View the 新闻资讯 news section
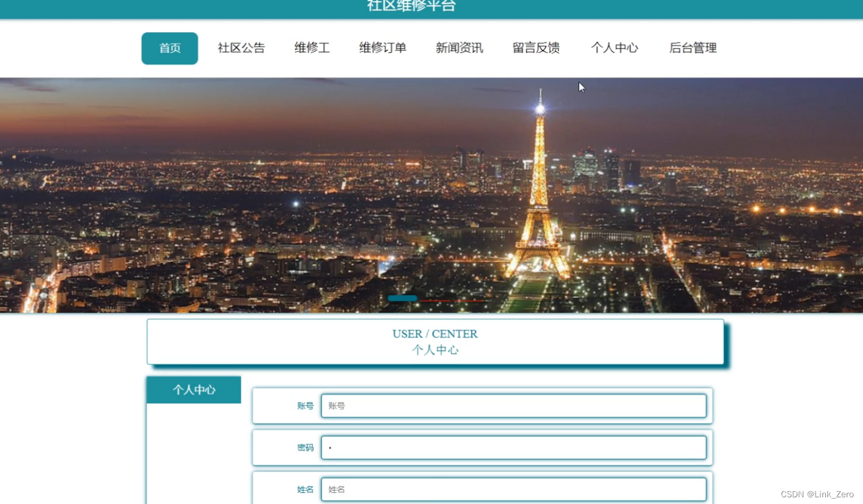Image resolution: width=863 pixels, height=504 pixels. tap(459, 48)
